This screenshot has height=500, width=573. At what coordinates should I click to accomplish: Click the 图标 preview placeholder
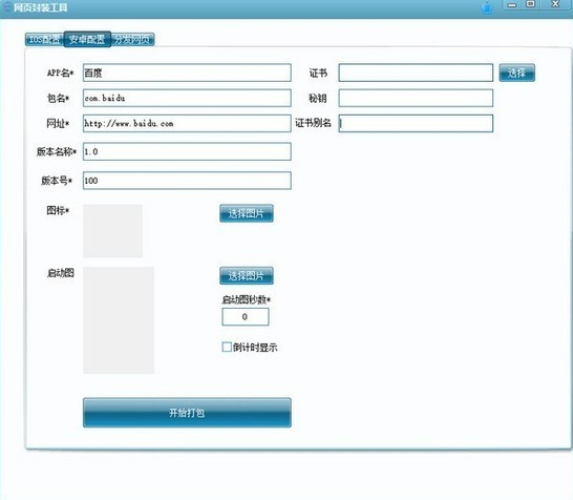113,231
